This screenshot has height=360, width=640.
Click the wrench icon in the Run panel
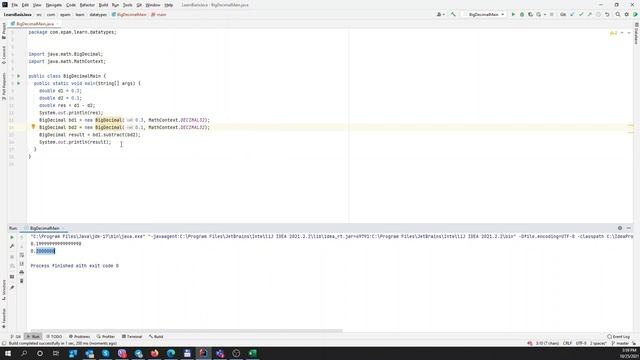[12, 246]
